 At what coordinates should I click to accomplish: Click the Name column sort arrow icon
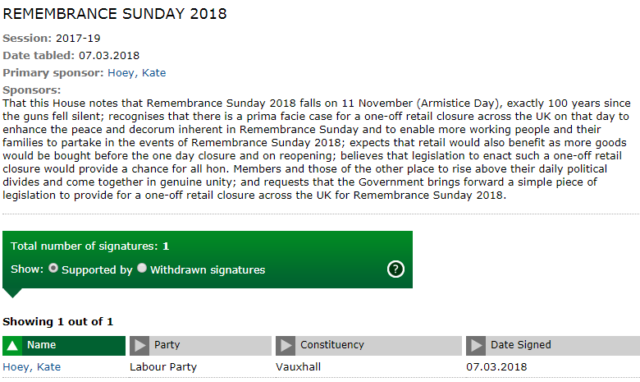point(12,346)
